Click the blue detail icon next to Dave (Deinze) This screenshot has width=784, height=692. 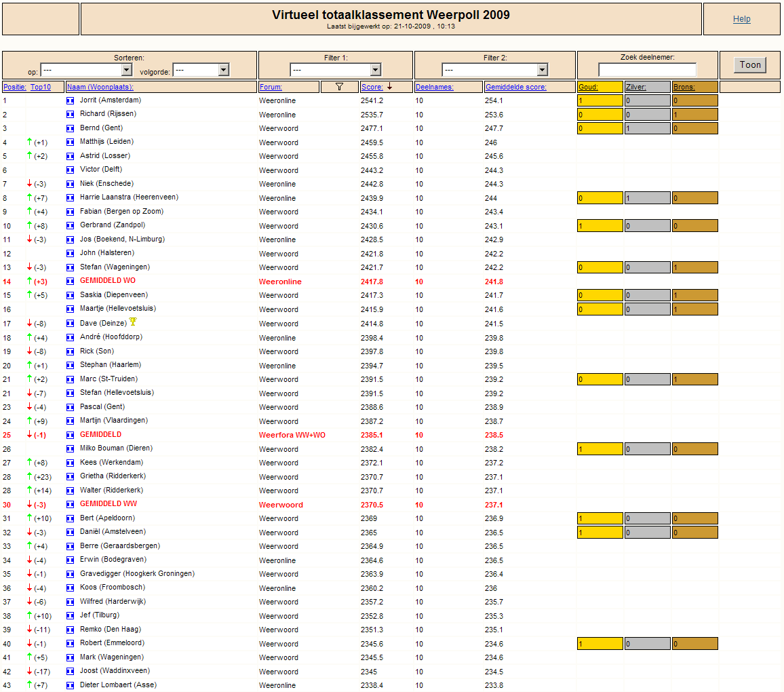coord(70,324)
